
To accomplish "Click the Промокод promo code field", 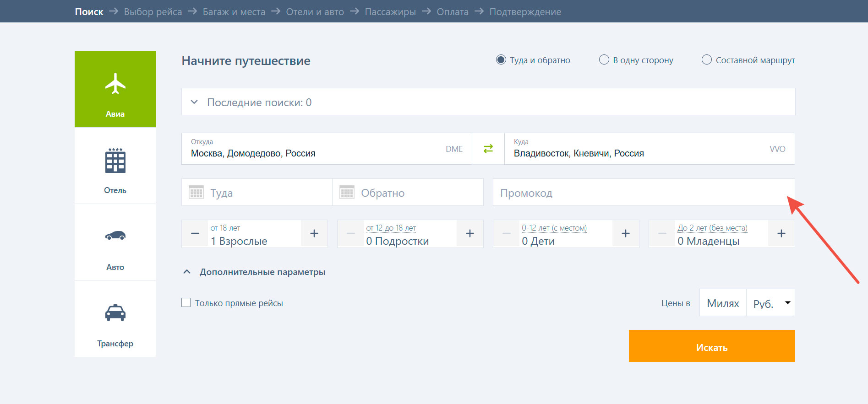I will [x=644, y=192].
